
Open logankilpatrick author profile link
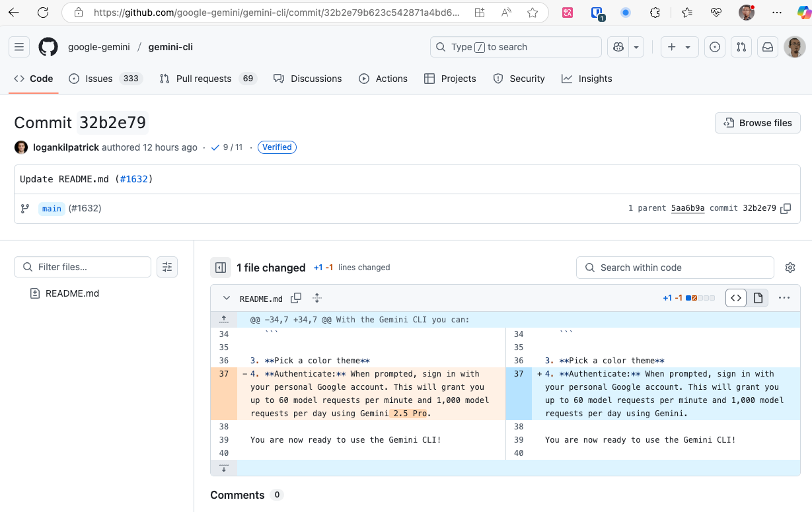point(66,147)
